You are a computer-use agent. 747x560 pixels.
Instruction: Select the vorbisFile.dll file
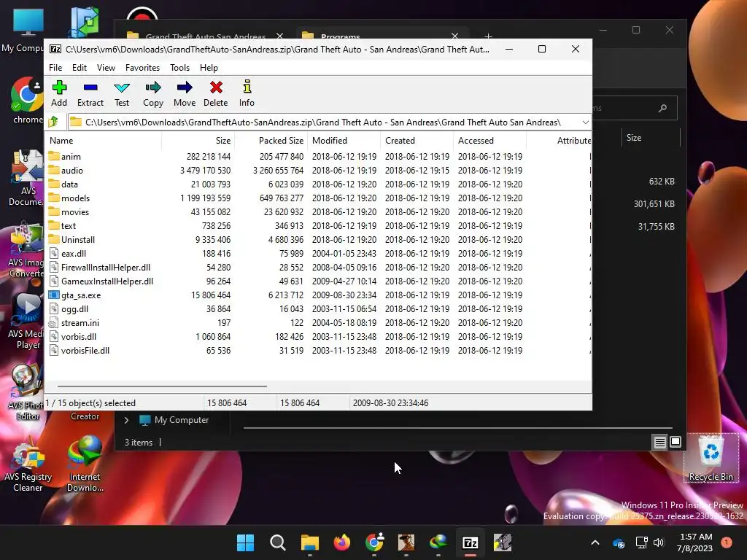(85, 351)
